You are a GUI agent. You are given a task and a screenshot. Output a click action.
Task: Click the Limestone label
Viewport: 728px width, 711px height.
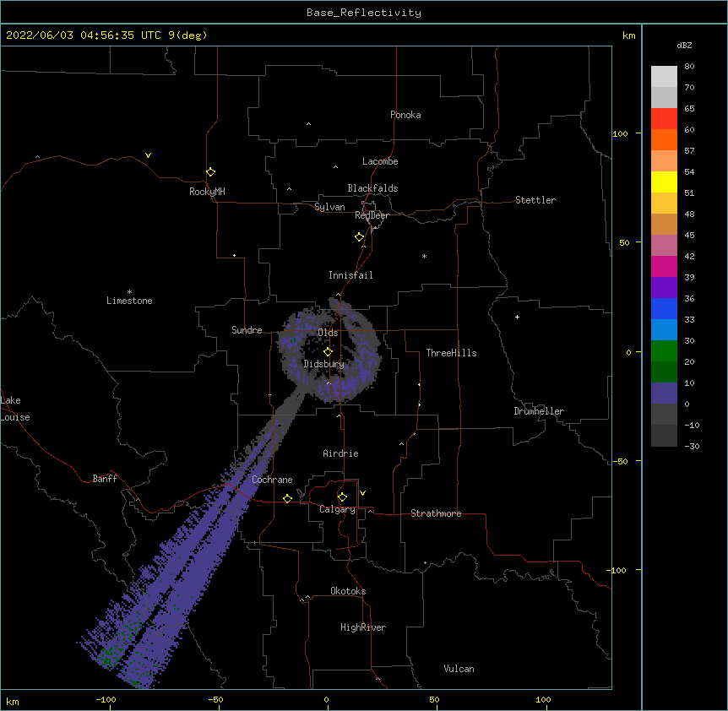[x=129, y=301]
